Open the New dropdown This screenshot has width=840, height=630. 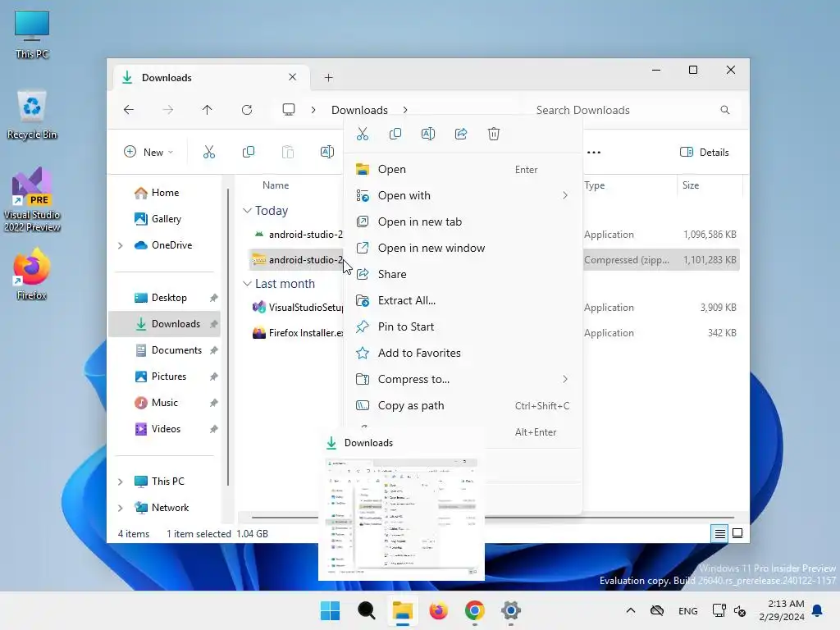click(148, 152)
